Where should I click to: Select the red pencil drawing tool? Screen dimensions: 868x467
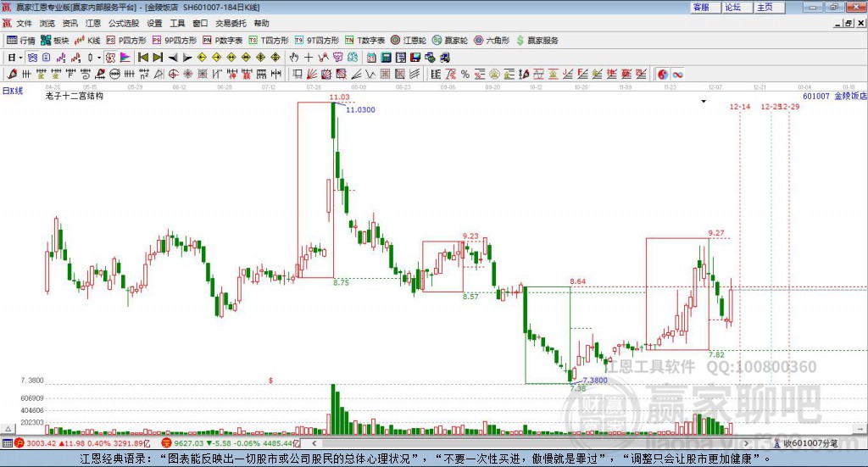click(x=12, y=74)
